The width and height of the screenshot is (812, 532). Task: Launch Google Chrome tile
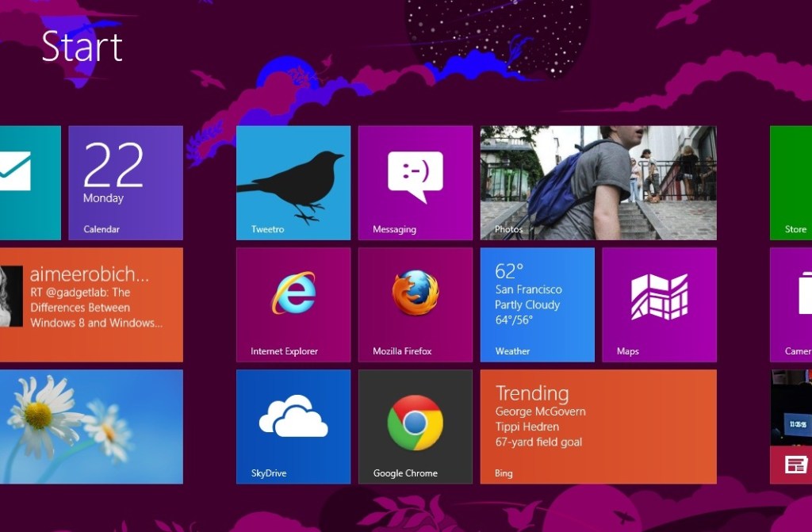tap(416, 427)
